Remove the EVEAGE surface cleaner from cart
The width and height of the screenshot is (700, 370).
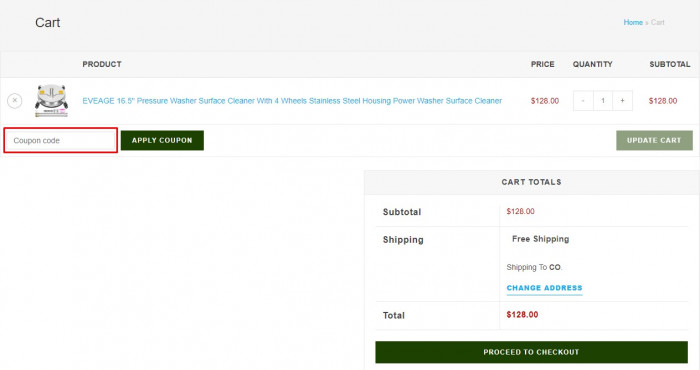point(15,101)
